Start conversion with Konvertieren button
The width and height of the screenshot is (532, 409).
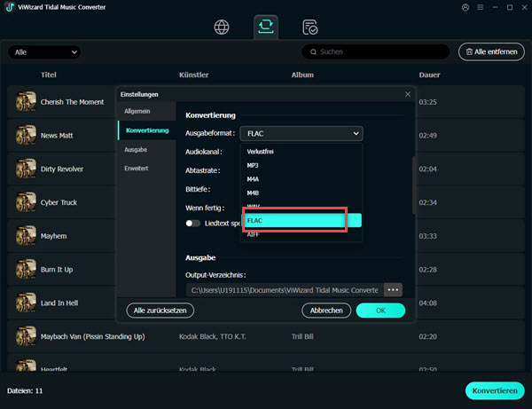pos(495,390)
